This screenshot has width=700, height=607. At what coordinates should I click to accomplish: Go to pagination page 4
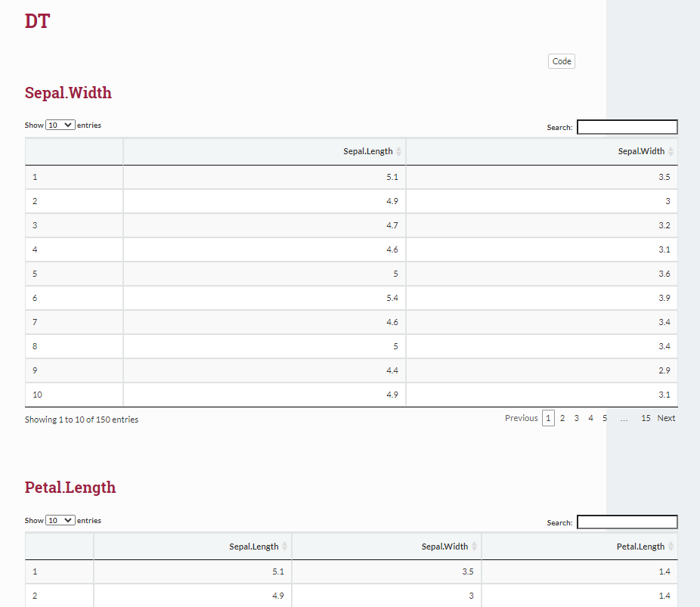pos(590,418)
